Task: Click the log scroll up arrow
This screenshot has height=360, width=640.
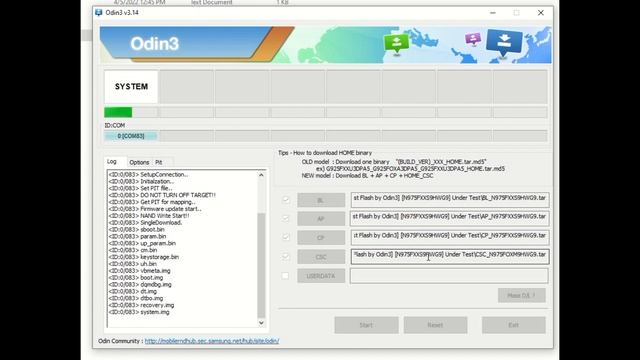Action: 261,175
